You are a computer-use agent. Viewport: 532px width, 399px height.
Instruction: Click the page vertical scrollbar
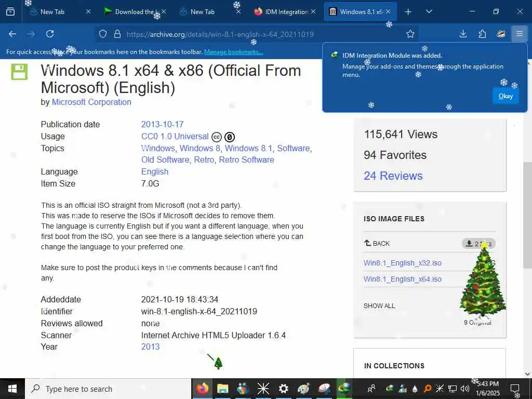click(528, 215)
